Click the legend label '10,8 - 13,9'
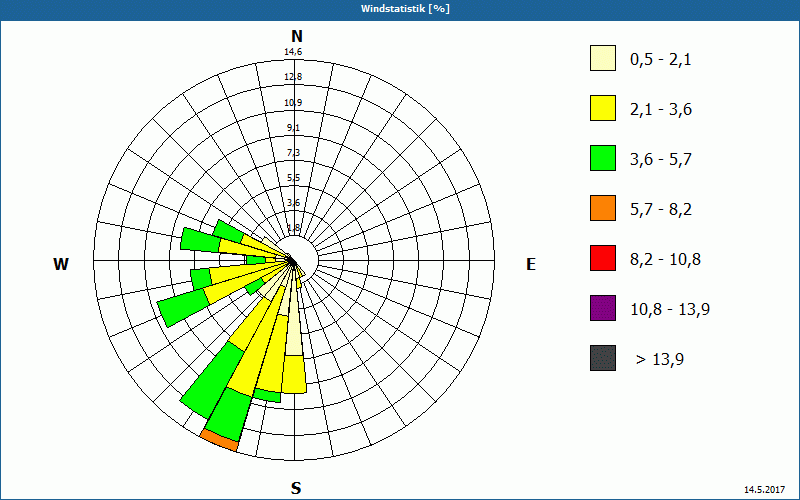This screenshot has width=800, height=500. [670, 310]
